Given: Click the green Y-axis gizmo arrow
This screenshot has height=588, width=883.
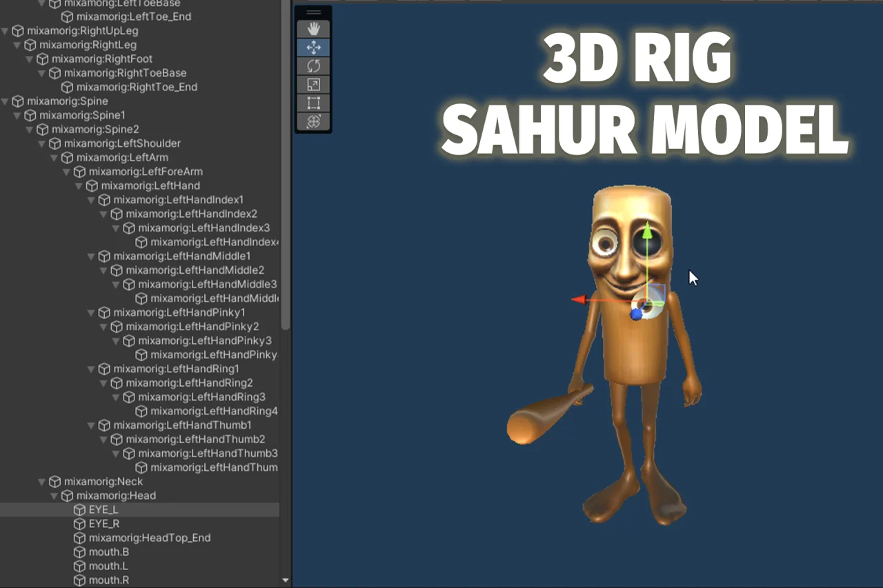Looking at the screenshot, I should coord(647,232).
